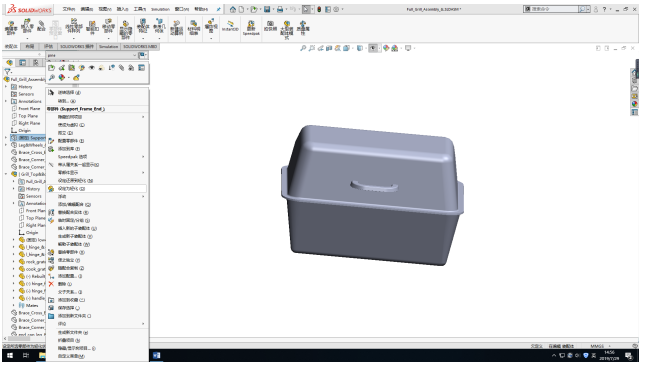
Task: Click the Save icon in the top toolbar
Action: click(x=267, y=9)
